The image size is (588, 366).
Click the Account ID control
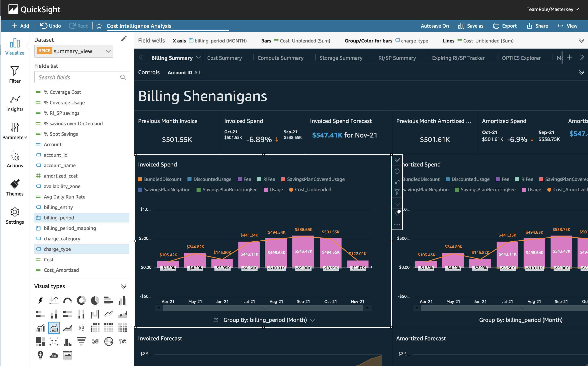pos(184,72)
